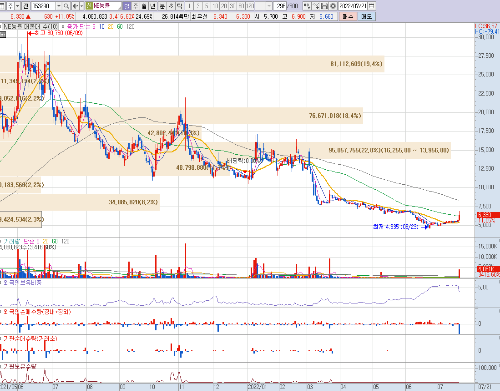Click the toolbar icon left of save
The height and width of the screenshot is (391, 500).
(316, 6)
